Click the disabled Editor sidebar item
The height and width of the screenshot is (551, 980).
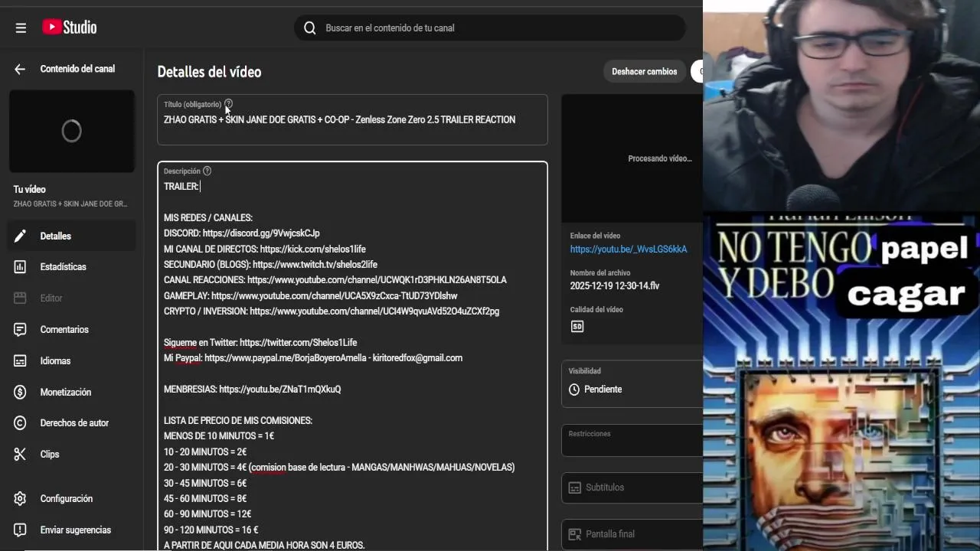coord(73,298)
